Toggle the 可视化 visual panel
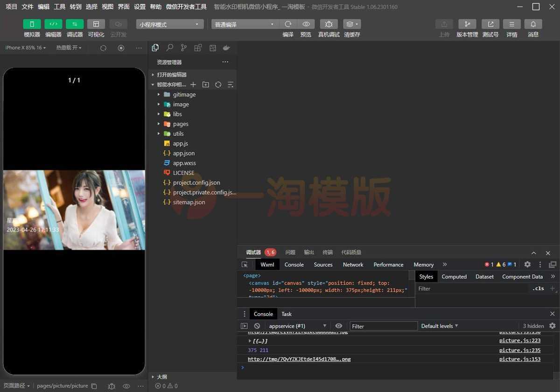Image resolution: width=560 pixels, height=392 pixels. point(96,24)
